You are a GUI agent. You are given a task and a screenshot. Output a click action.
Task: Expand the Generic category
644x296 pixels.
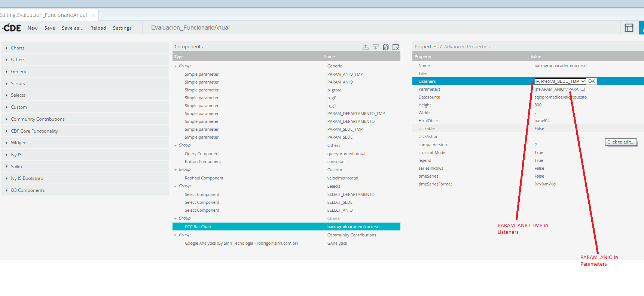85,72
